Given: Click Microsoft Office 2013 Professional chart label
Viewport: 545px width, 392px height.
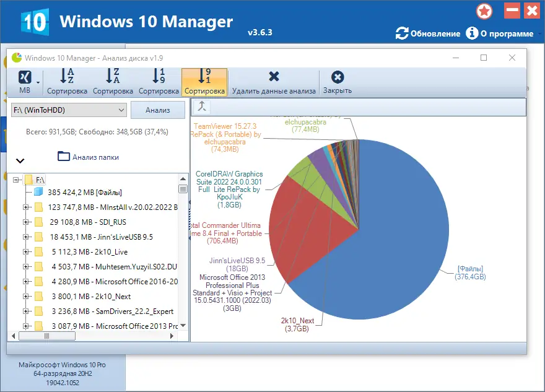Looking at the screenshot, I should click(232, 293).
